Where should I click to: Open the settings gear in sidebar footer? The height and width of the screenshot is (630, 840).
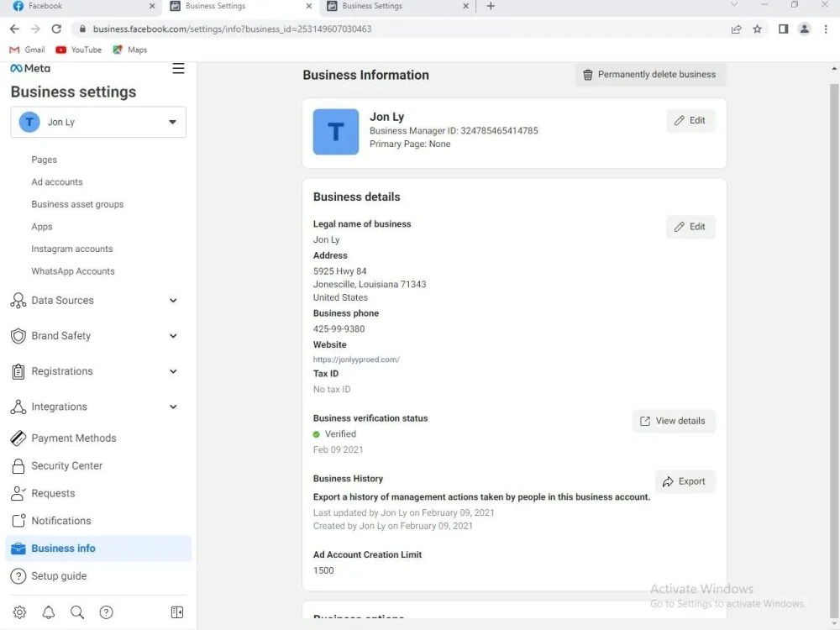pyautogui.click(x=19, y=612)
